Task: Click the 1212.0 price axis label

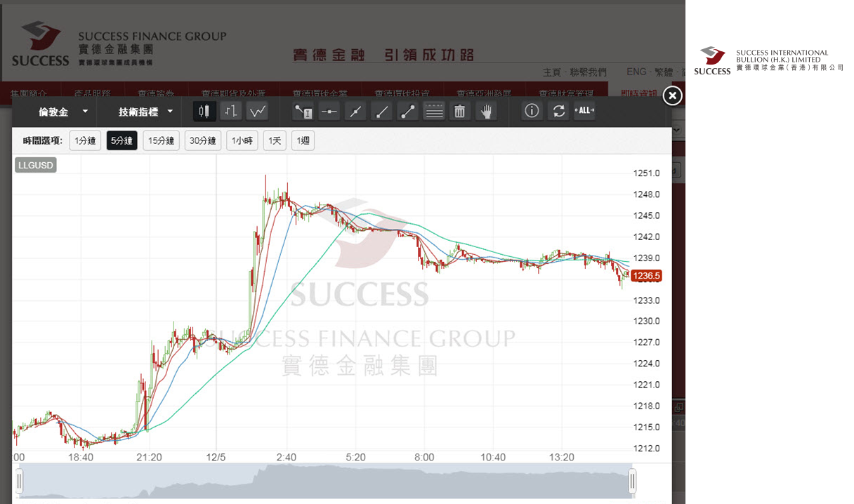Action: coord(646,448)
